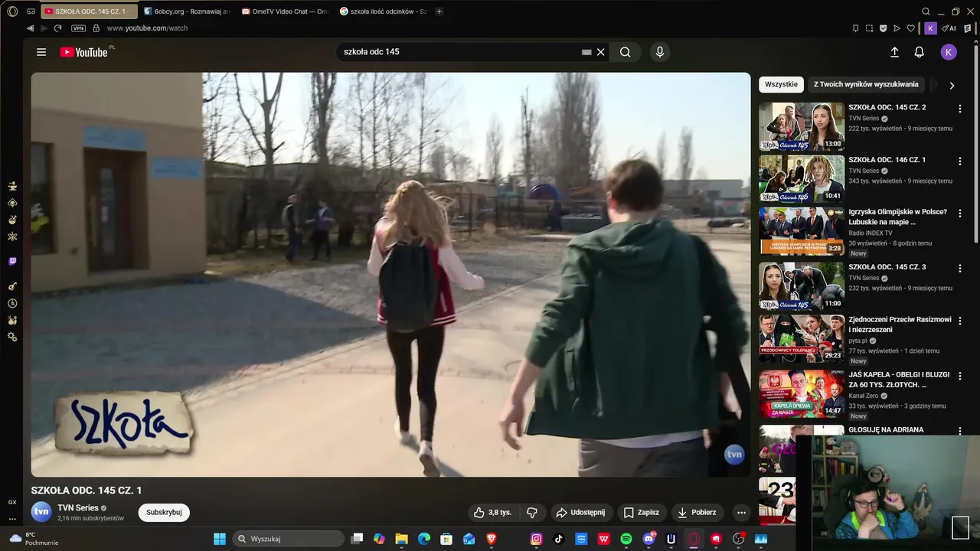Open Opera send/flow arrow icon
The width and height of the screenshot is (980, 551).
coord(897,28)
